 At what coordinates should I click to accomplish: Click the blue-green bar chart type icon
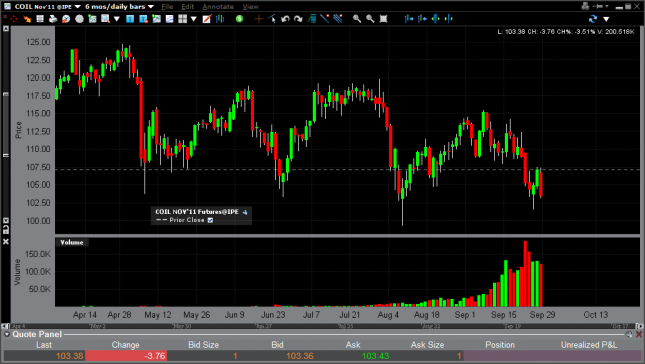220,19
